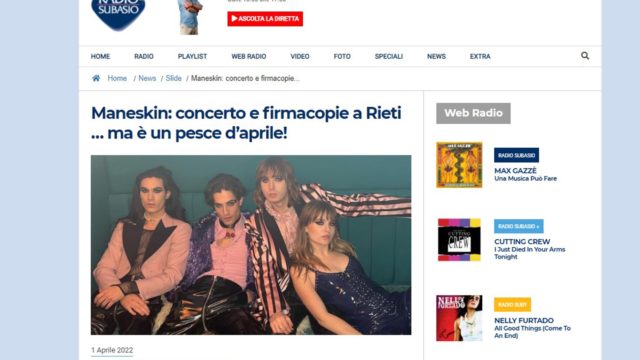Open the HOME menu item

click(x=100, y=56)
